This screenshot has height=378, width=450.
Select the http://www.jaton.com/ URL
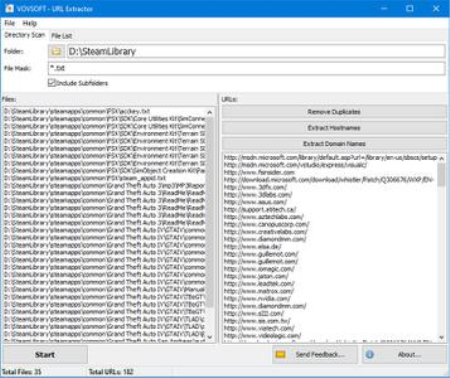(x=256, y=276)
